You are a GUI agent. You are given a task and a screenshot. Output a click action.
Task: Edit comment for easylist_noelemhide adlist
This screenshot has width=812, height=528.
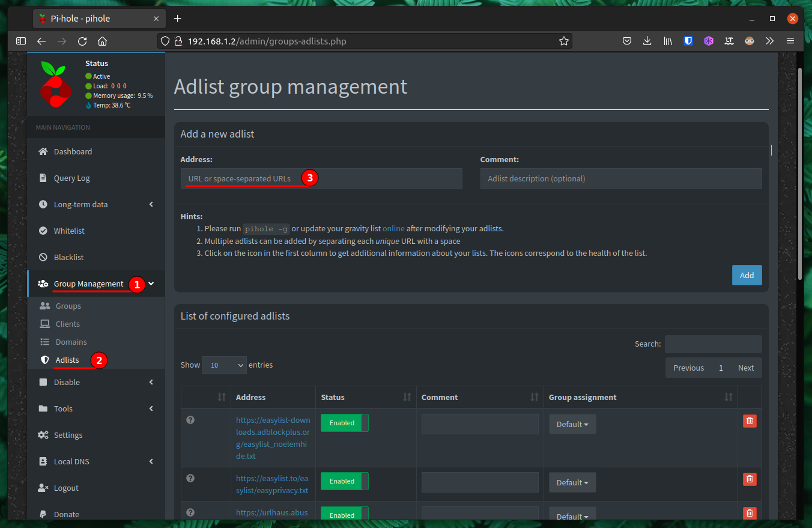coord(480,424)
